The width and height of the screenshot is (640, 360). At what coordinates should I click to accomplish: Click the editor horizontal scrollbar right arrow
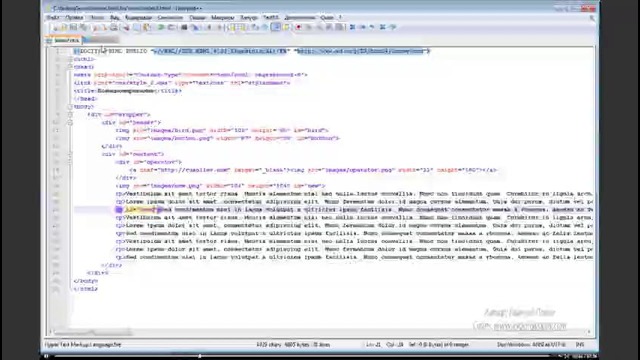[x=589, y=332]
